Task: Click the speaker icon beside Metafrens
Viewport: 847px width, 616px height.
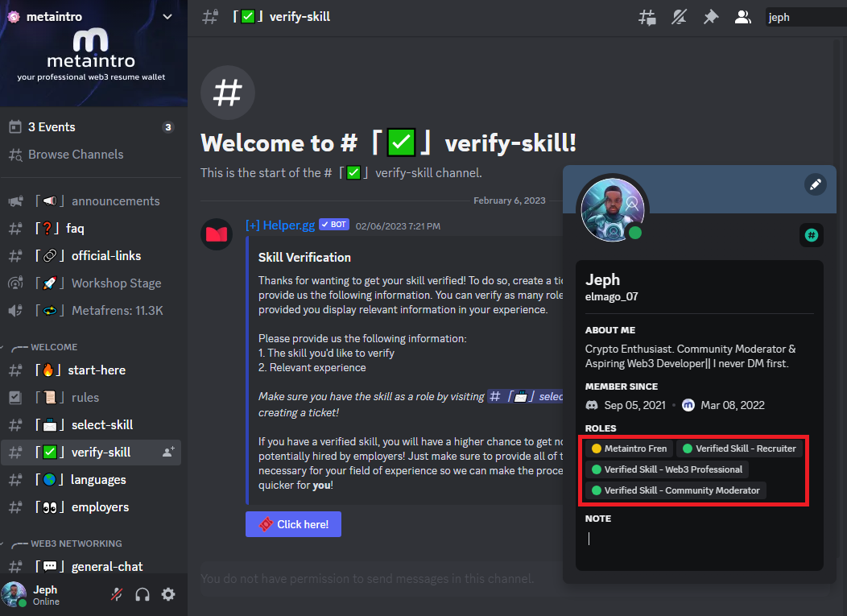Action: [15, 311]
